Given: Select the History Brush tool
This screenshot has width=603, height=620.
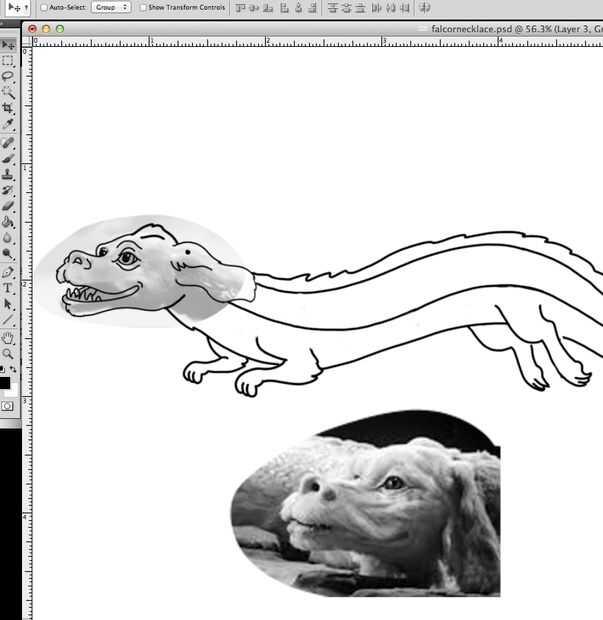Looking at the screenshot, I should tap(8, 190).
